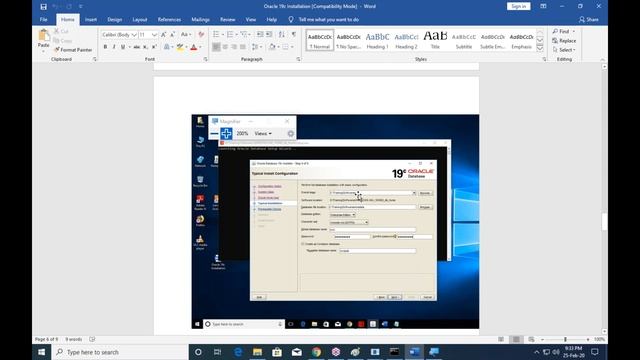Open the font name dropdown

pyautogui.click(x=134, y=35)
